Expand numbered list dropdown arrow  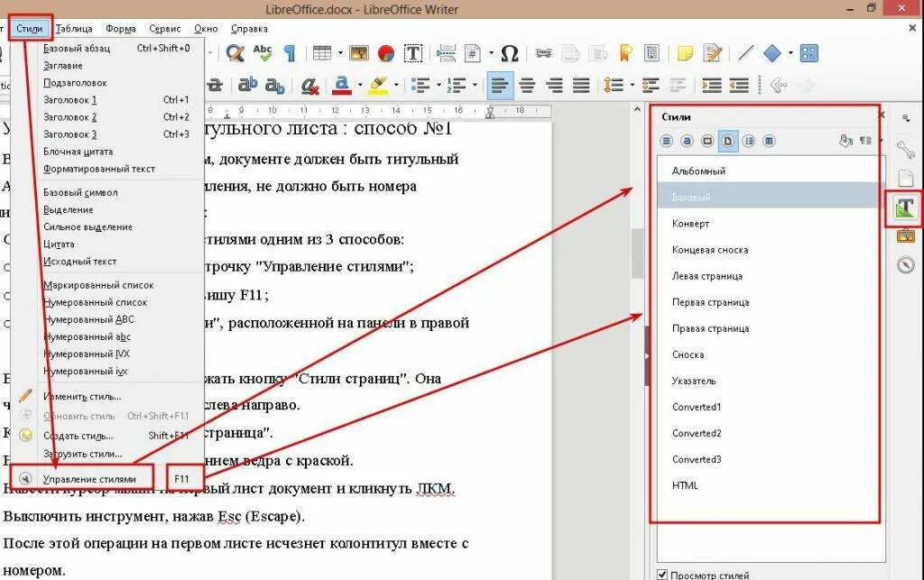click(475, 86)
